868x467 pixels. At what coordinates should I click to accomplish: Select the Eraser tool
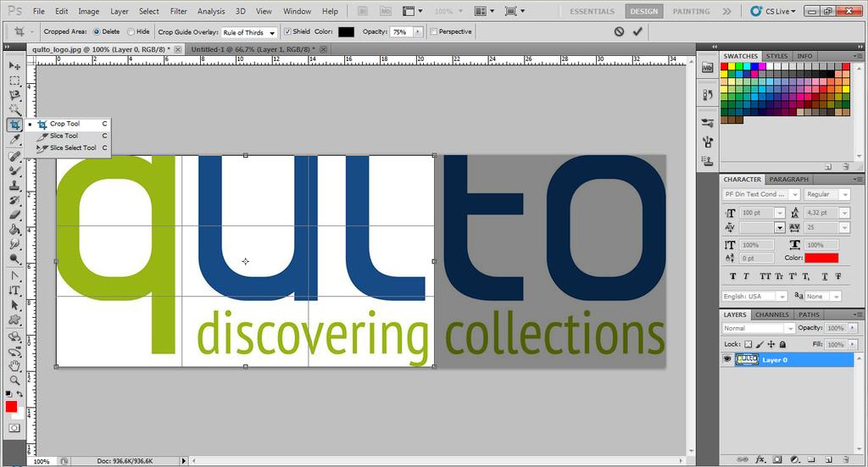click(14, 214)
